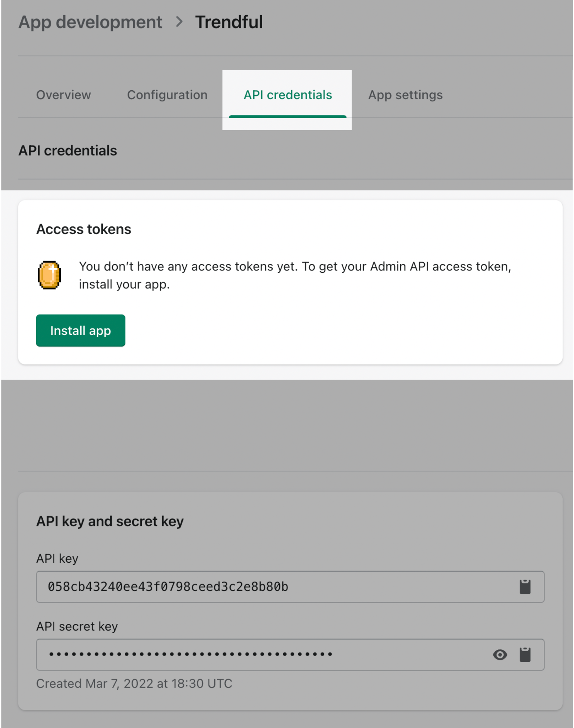Copy the API key to clipboard
Screen dimensions: 574x728
[525, 587]
